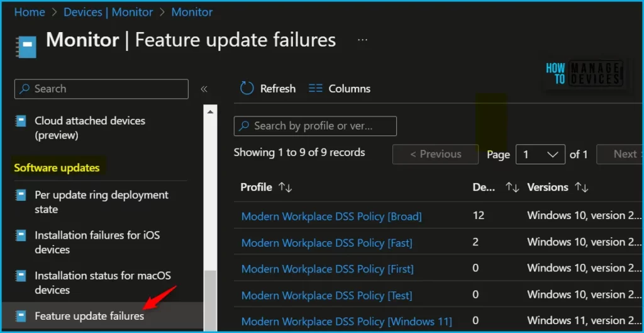Sort by the De... devices column arrows
Viewport: 644px width, 333px height.
(x=512, y=188)
